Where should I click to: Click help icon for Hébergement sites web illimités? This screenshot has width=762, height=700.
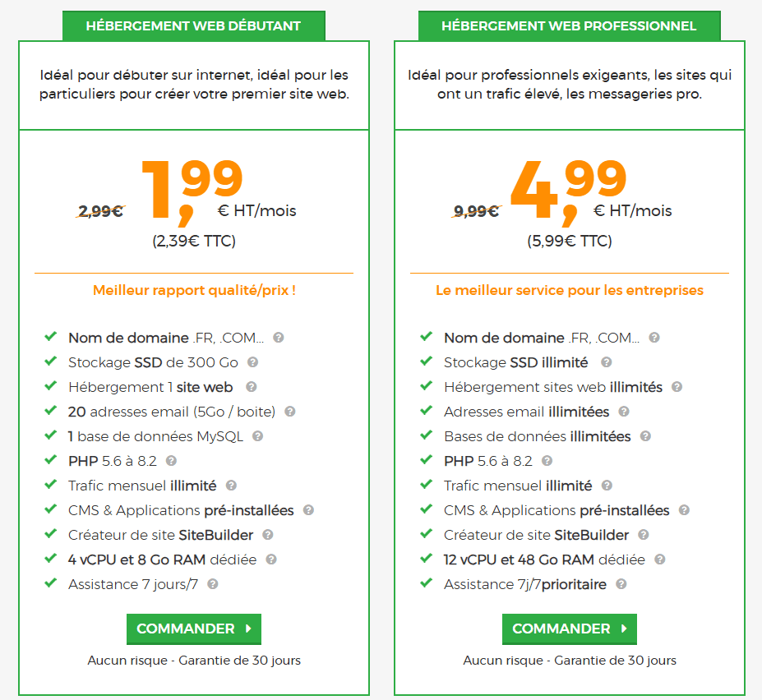[677, 387]
